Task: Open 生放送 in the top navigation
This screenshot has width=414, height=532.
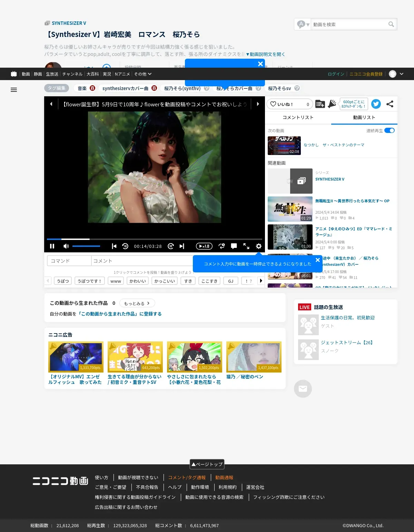Action: [x=52, y=74]
